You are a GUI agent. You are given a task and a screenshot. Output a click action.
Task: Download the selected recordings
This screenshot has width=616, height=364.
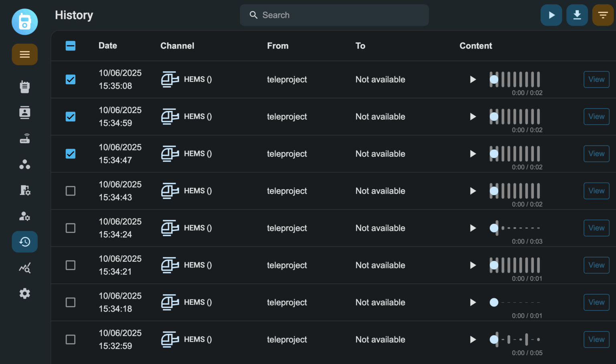(577, 15)
